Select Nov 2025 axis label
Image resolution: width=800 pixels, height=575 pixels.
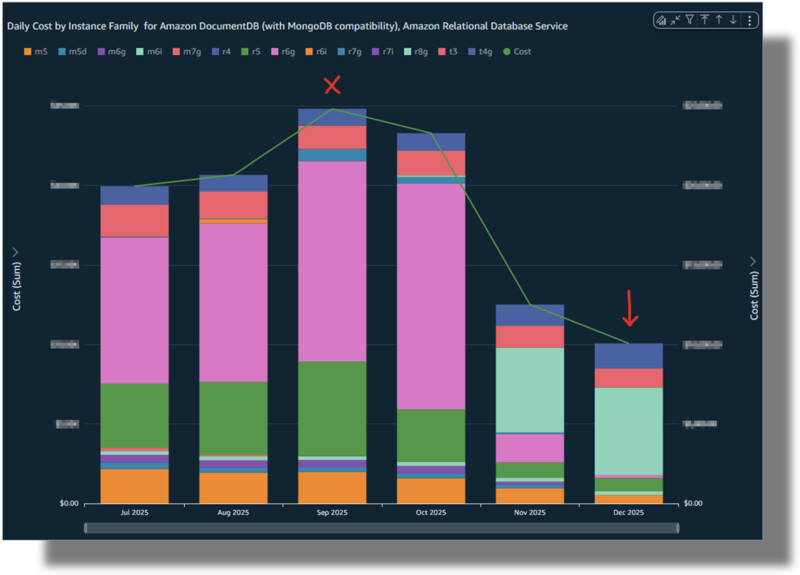[530, 513]
